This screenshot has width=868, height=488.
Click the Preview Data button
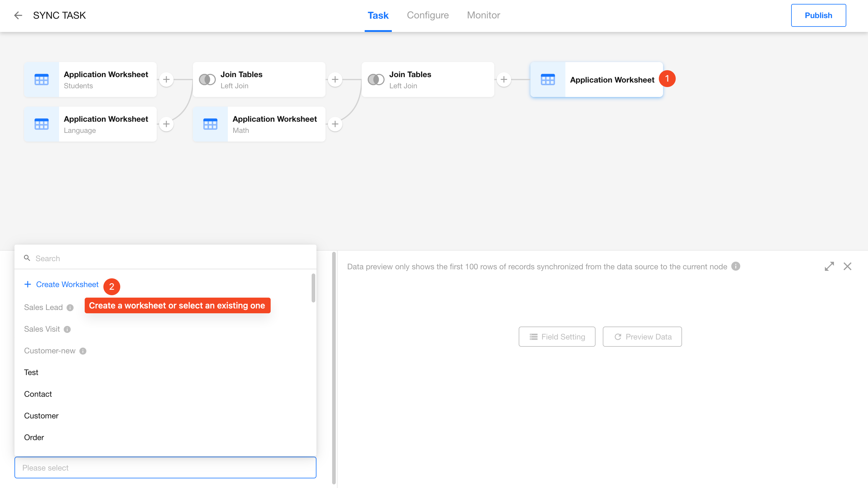642,337
